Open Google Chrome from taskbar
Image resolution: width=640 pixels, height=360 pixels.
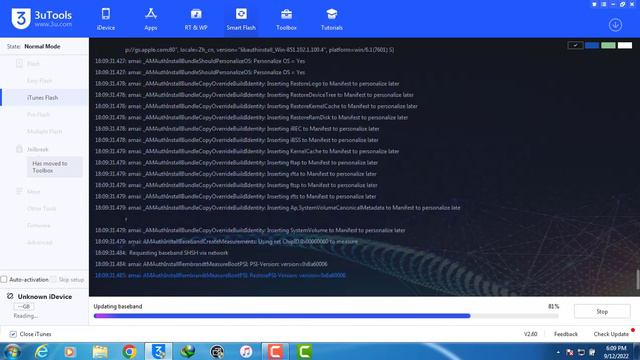pos(129,351)
